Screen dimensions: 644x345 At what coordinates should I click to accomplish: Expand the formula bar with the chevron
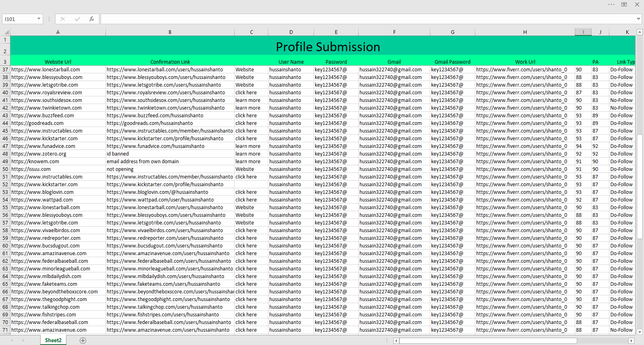click(638, 19)
